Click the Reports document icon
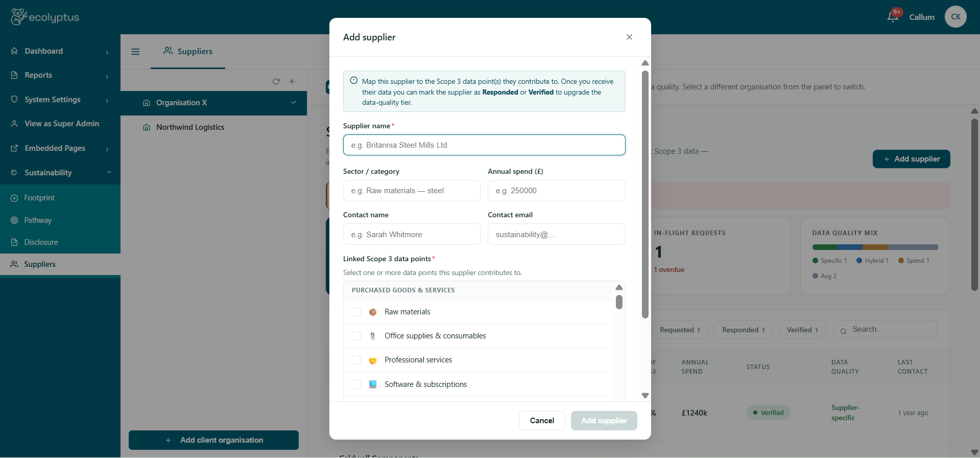The image size is (980, 458). tap(14, 75)
